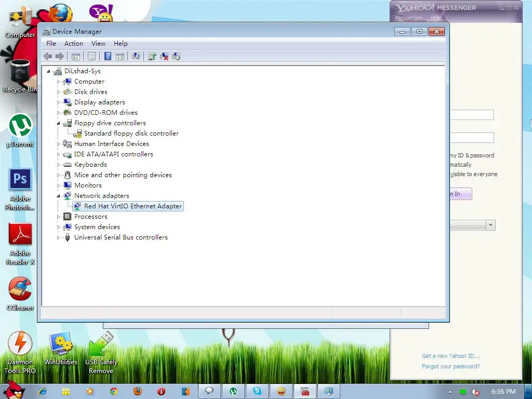The image size is (532, 399).
Task: Open the Action menu
Action: (74, 44)
